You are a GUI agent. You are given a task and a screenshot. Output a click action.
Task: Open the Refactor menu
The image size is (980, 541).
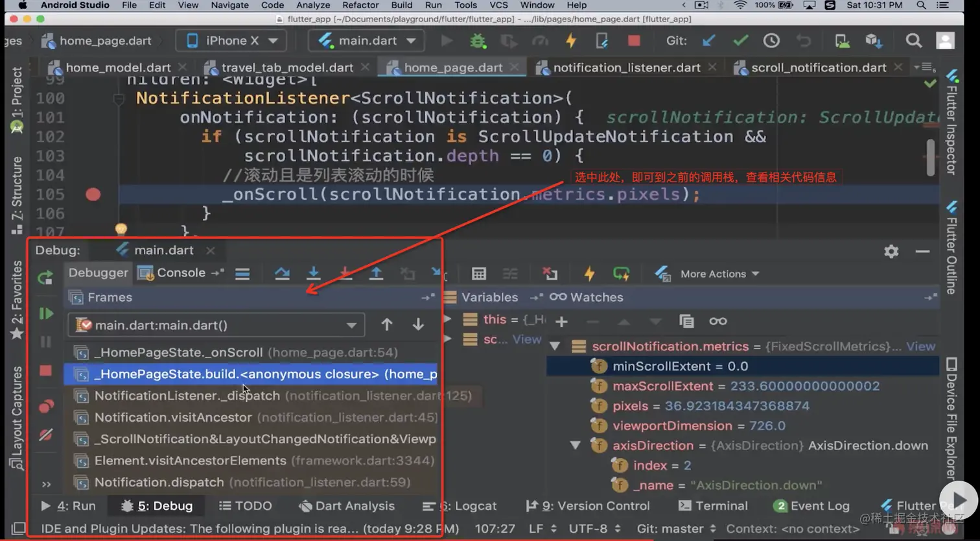[x=360, y=5]
